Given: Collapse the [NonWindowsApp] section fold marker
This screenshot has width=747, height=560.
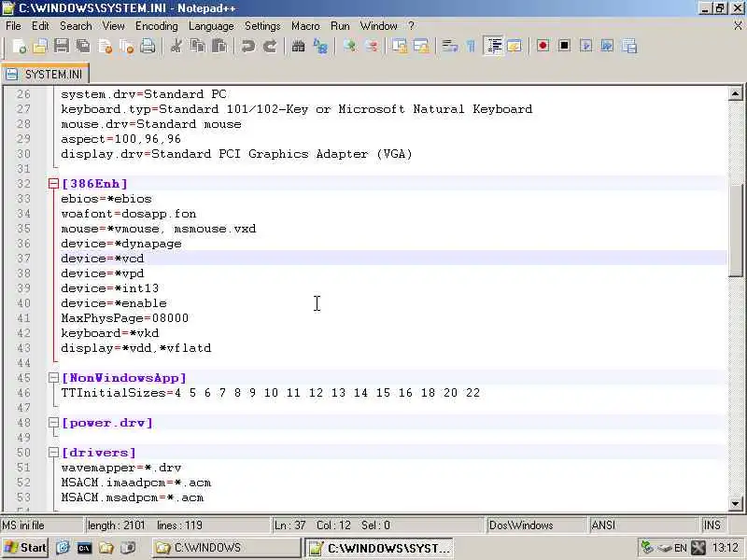Looking at the screenshot, I should [x=53, y=378].
